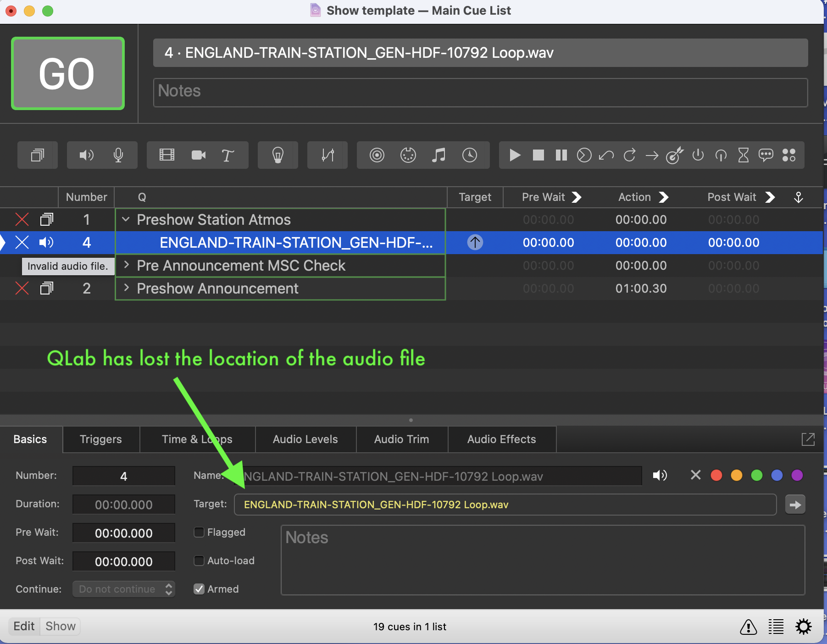Switch to Edit mode
This screenshot has width=827, height=644.
coord(24,626)
